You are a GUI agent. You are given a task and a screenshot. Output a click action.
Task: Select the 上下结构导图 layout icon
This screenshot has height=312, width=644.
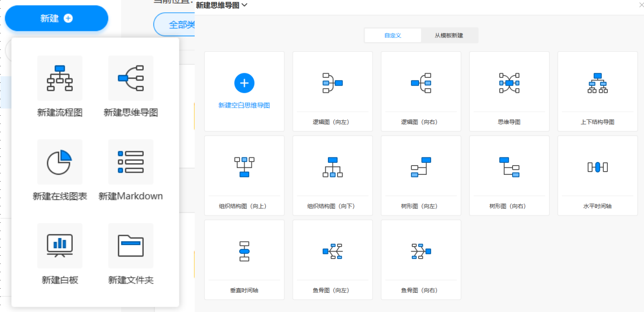click(x=597, y=83)
